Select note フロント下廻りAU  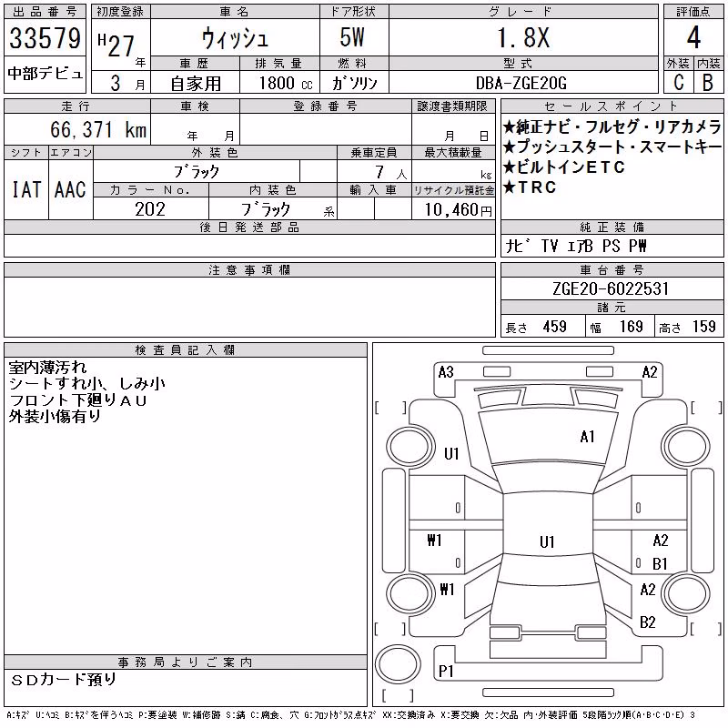tap(77, 400)
